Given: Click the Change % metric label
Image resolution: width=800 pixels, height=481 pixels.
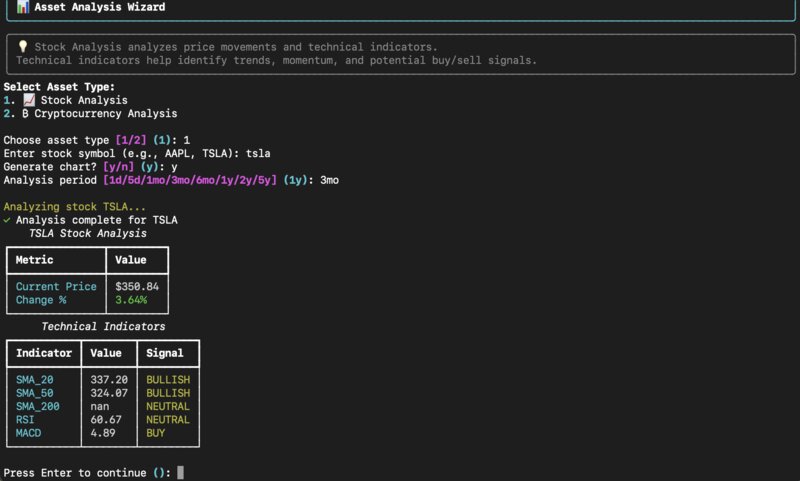Looking at the screenshot, I should pos(41,299).
